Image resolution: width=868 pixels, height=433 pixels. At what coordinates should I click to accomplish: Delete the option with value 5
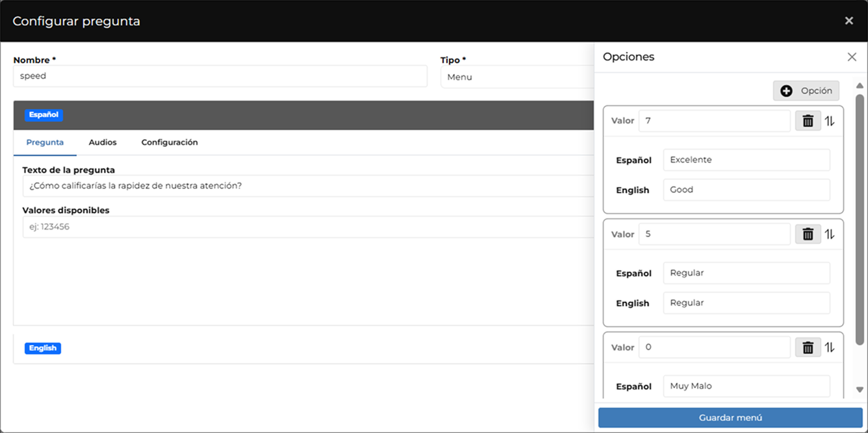(x=808, y=234)
